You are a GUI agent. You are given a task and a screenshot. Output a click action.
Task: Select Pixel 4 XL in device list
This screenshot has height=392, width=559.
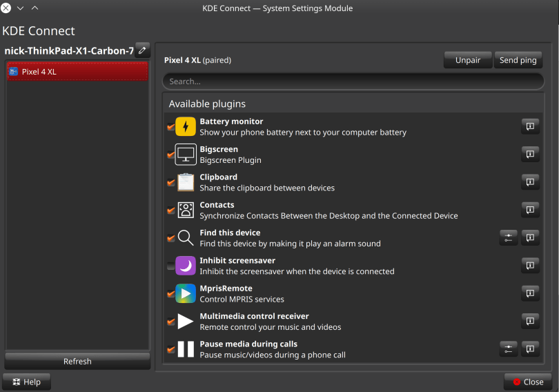pyautogui.click(x=77, y=72)
